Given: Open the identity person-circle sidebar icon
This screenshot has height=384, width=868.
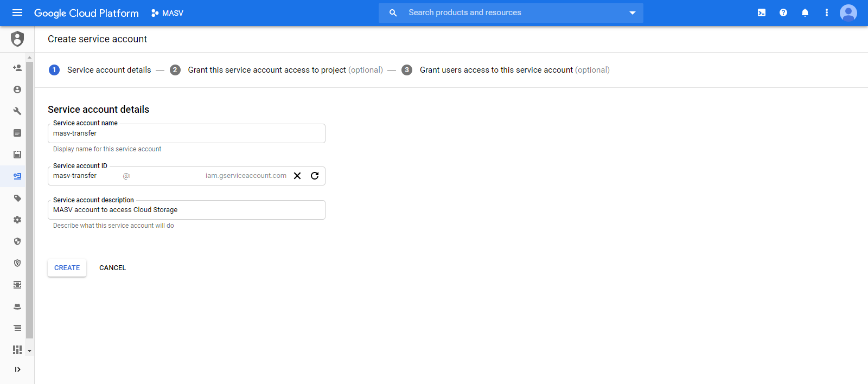Looking at the screenshot, I should pyautogui.click(x=17, y=89).
